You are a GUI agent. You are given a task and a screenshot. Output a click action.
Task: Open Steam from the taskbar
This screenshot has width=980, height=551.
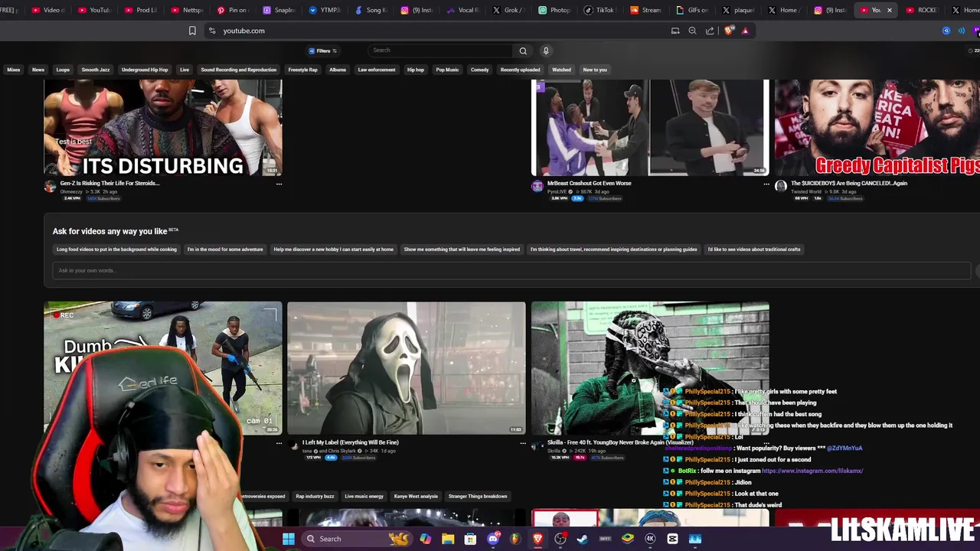pyautogui.click(x=583, y=539)
